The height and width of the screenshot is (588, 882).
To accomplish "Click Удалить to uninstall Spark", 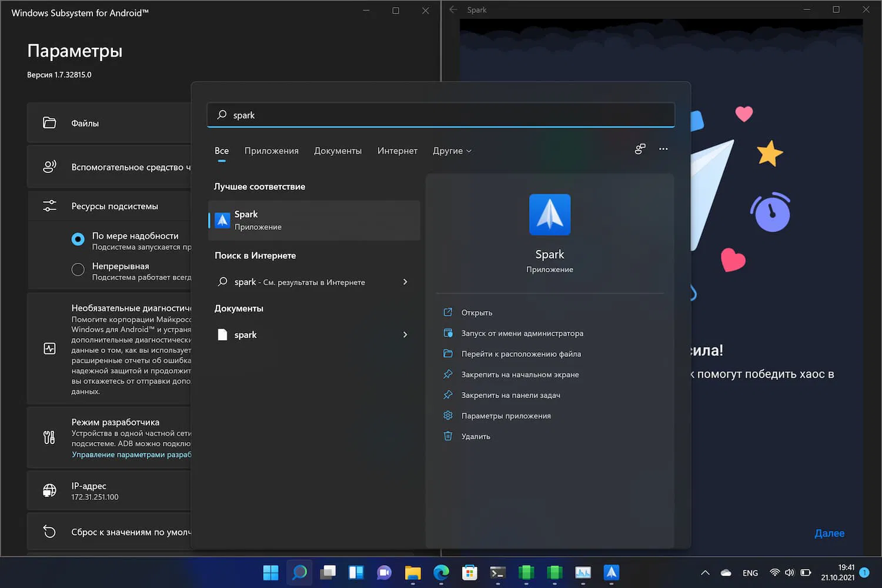I will (x=476, y=436).
